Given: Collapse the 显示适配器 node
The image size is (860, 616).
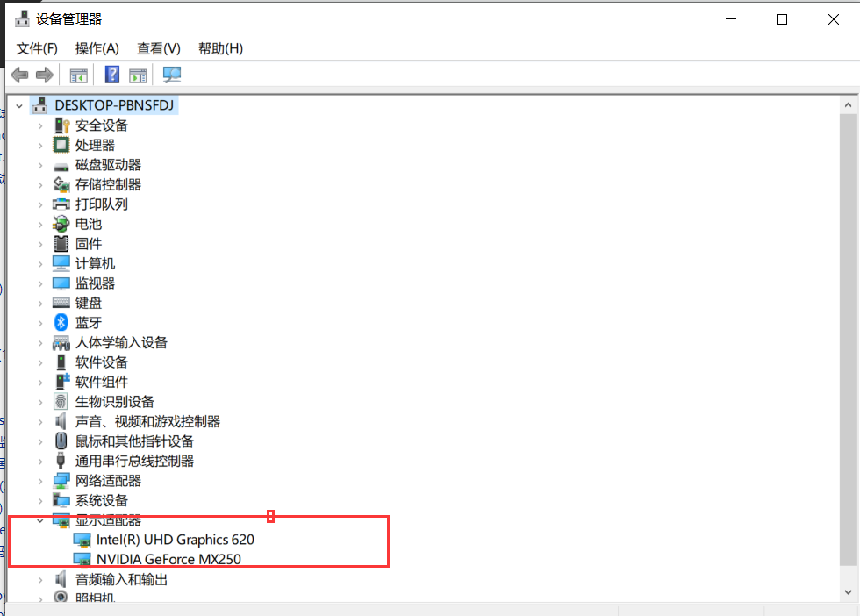Looking at the screenshot, I should point(40,520).
